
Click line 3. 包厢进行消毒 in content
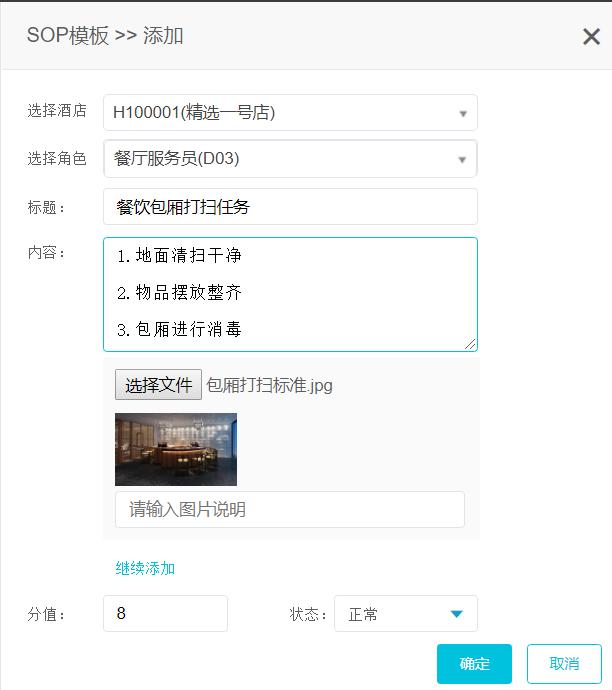(x=179, y=329)
